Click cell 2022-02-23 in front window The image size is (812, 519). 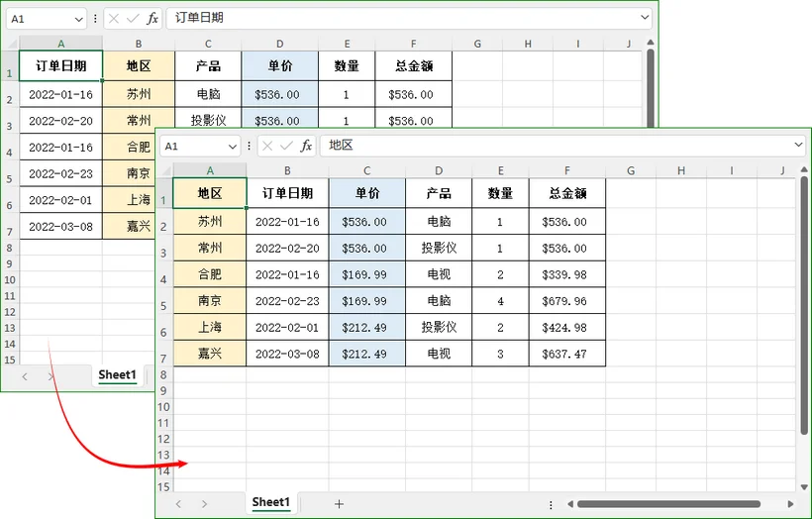287,301
